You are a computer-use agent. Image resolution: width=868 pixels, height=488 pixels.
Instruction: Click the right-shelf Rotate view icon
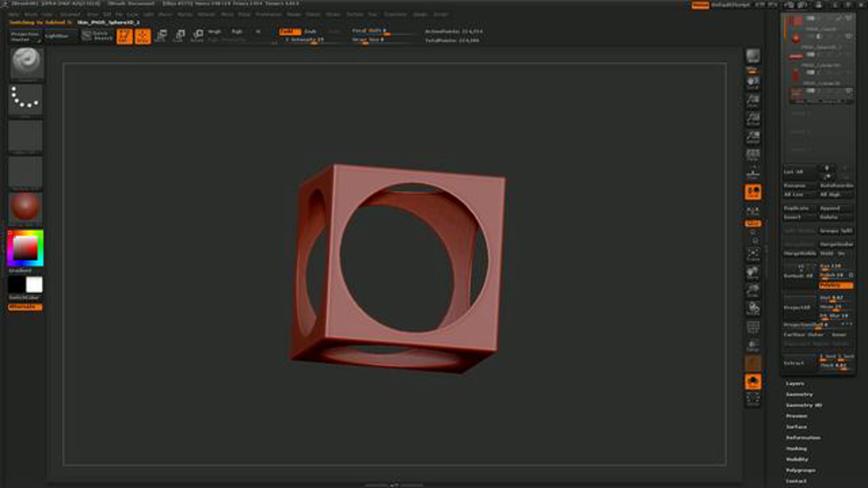753,309
